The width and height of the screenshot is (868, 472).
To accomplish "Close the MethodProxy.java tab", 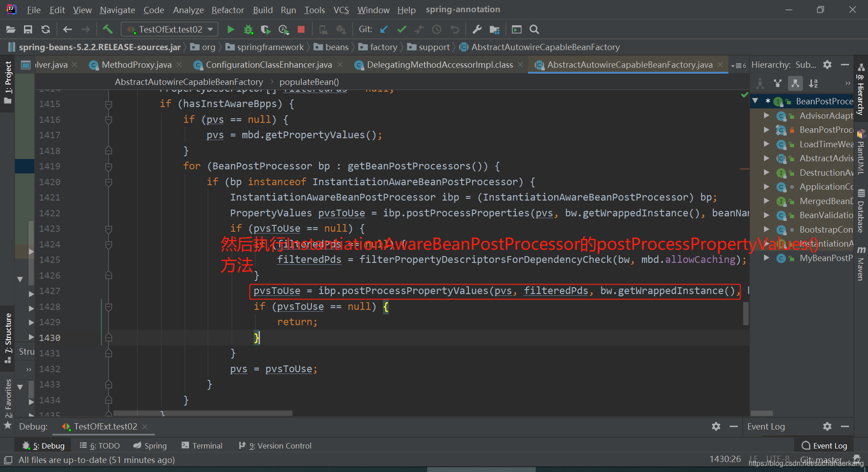I will tap(179, 65).
